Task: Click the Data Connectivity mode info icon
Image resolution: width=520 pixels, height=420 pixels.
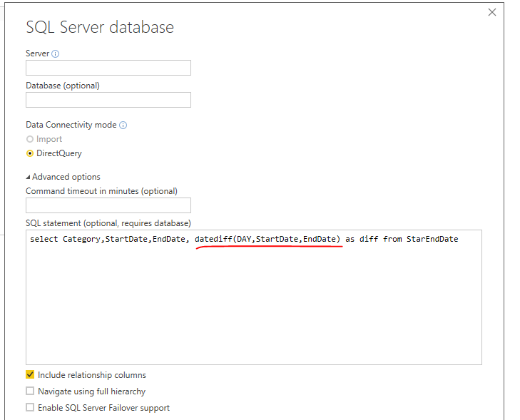Action: (123, 125)
